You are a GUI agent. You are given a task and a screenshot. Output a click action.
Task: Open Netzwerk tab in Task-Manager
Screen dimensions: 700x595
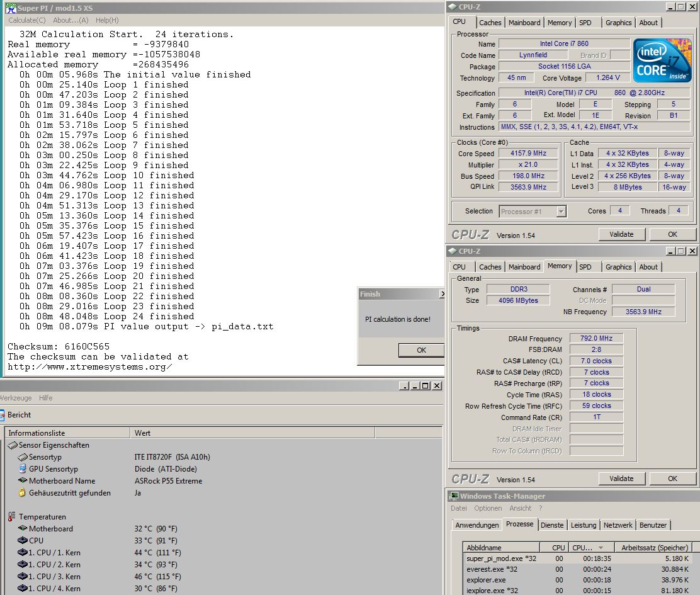click(618, 525)
